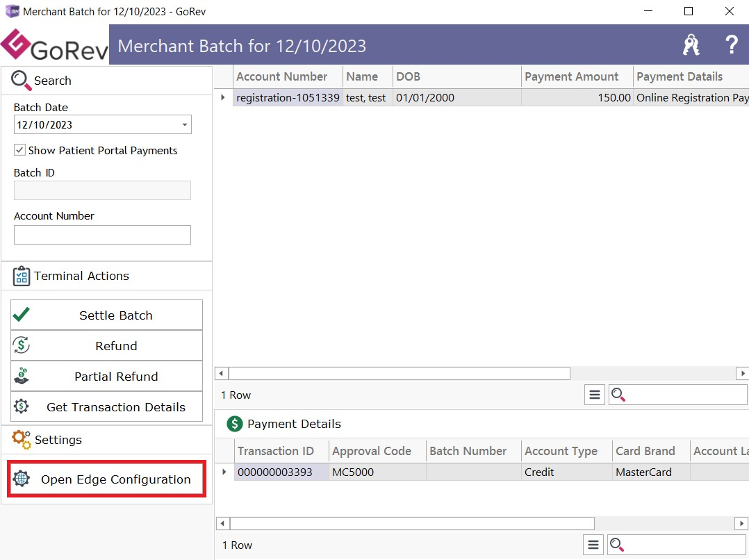Viewport: 749px width, 560px height.
Task: Expand the registration-1051339 row
Action: pos(222,97)
